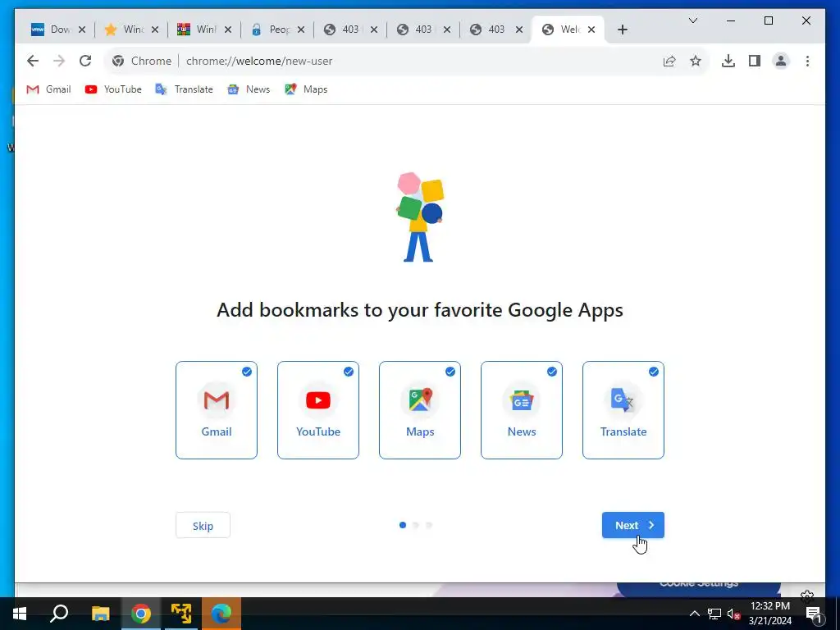Close the second 403 tab

coord(447,30)
